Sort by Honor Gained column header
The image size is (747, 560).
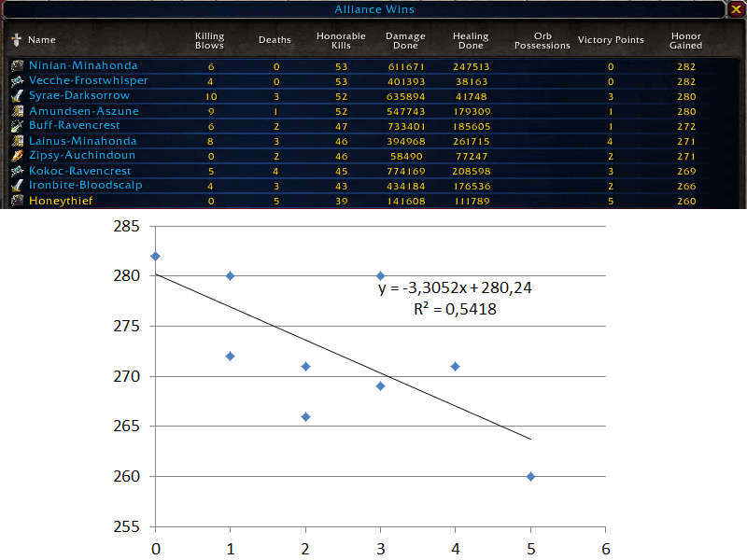686,40
